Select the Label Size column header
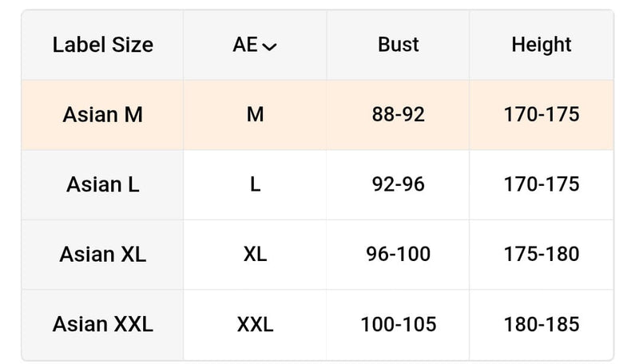This screenshot has height=364, width=639. click(x=102, y=45)
